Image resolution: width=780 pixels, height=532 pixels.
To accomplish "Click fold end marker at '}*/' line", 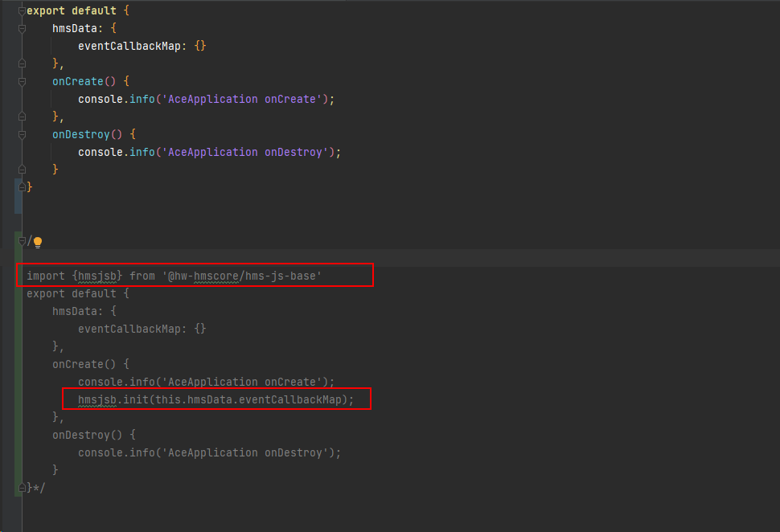I will pyautogui.click(x=22, y=489).
